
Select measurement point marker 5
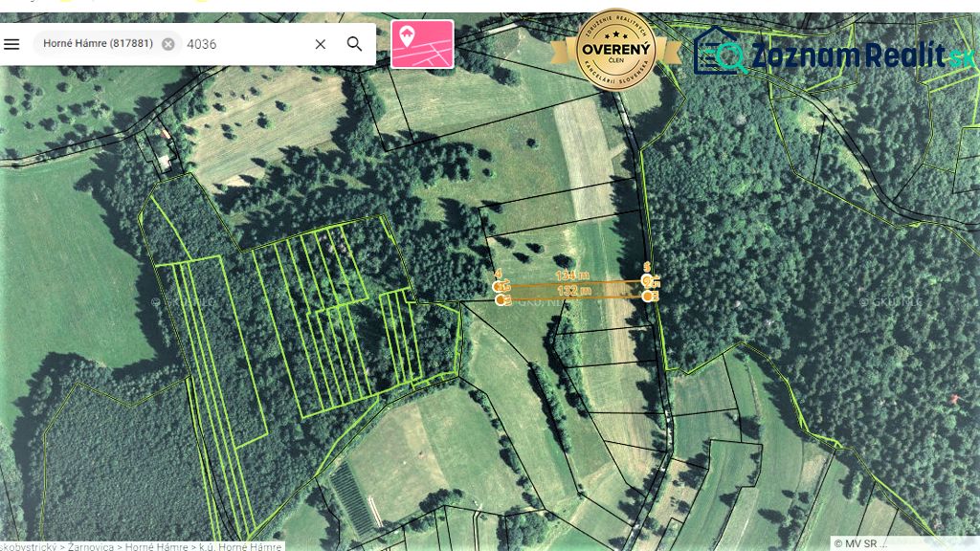click(648, 280)
